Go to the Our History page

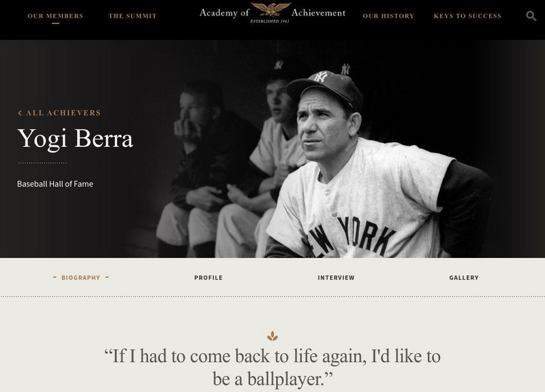coord(388,16)
